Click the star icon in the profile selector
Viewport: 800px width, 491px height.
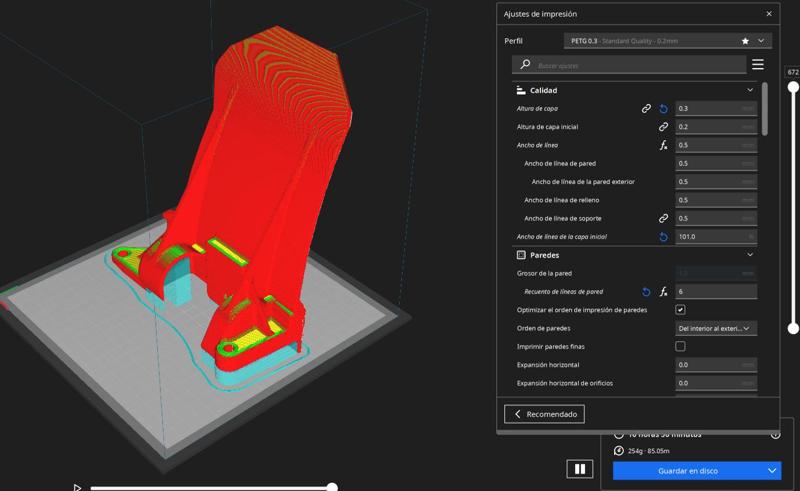745,41
